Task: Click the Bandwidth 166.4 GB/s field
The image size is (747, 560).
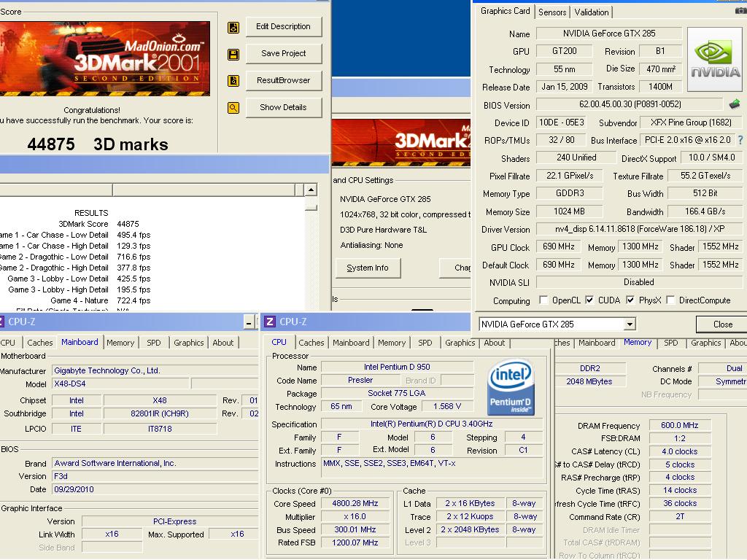Action: coord(705,211)
